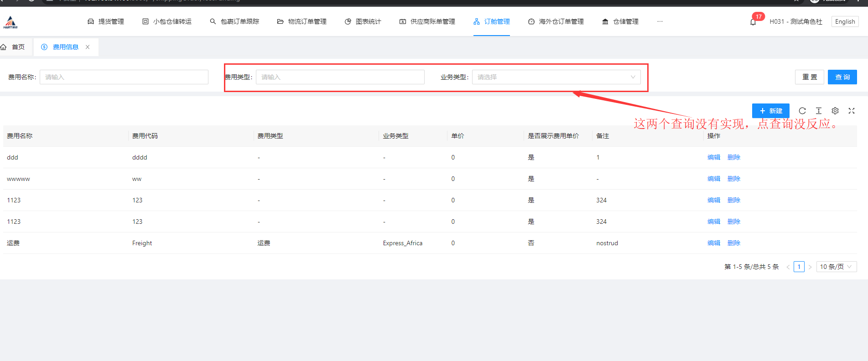
Task: Click 编辑 for the Freight row
Action: pos(713,243)
